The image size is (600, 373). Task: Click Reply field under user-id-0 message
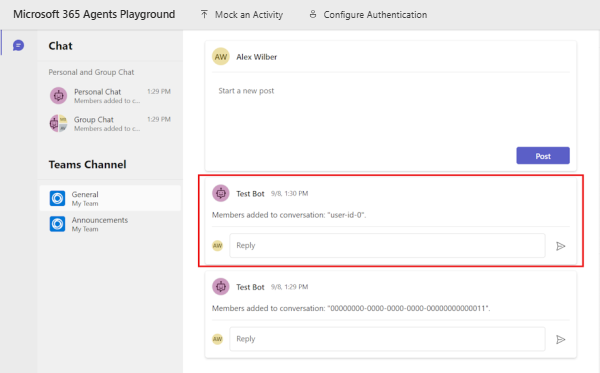pyautogui.click(x=387, y=245)
